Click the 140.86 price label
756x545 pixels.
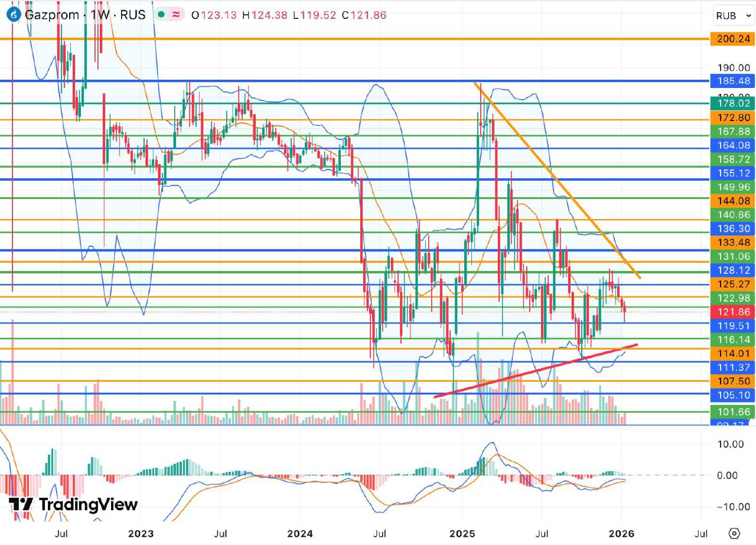[731, 214]
